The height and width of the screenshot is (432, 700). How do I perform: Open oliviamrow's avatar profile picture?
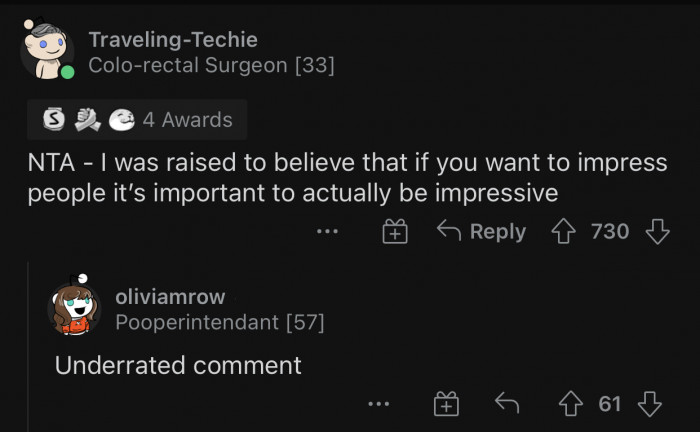tap(75, 308)
